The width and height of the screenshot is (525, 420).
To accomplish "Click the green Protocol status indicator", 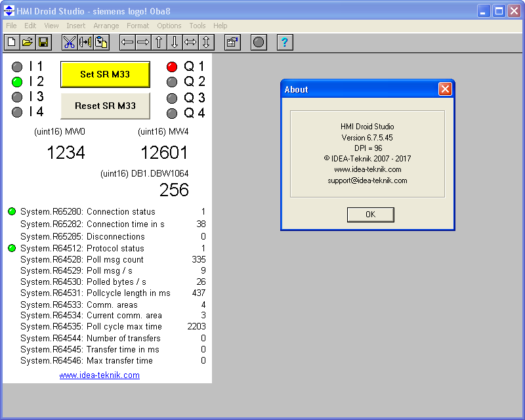I will pos(12,248).
